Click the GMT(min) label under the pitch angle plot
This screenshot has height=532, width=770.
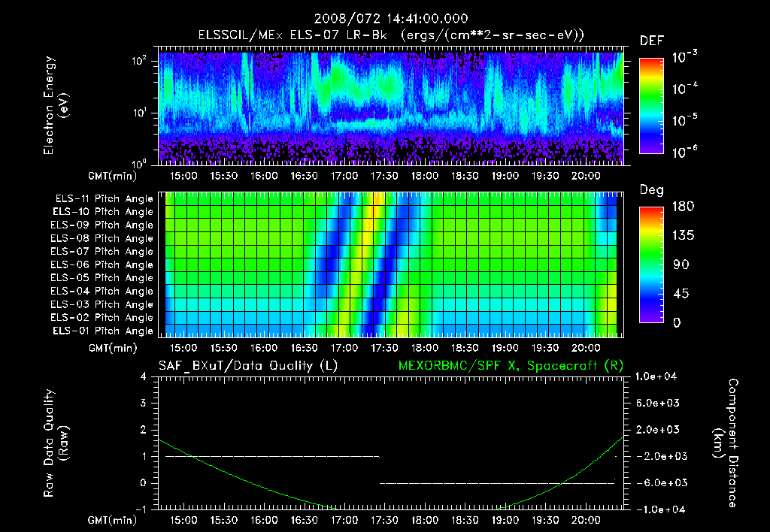(x=113, y=348)
